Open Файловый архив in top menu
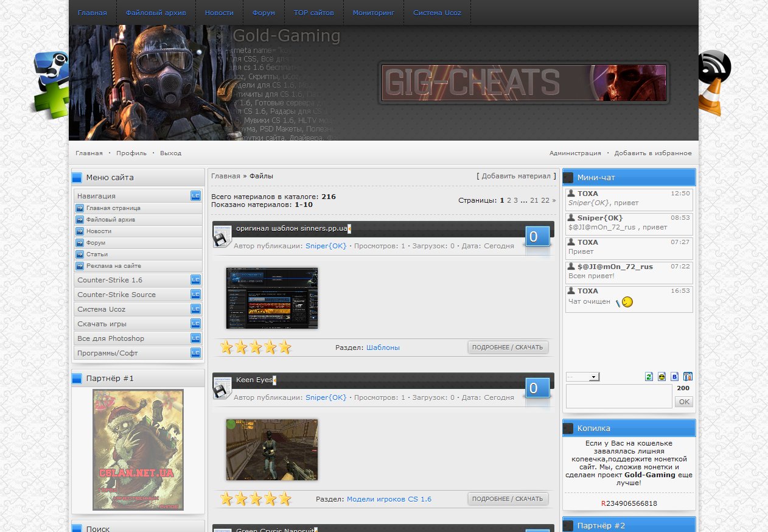 pos(156,13)
